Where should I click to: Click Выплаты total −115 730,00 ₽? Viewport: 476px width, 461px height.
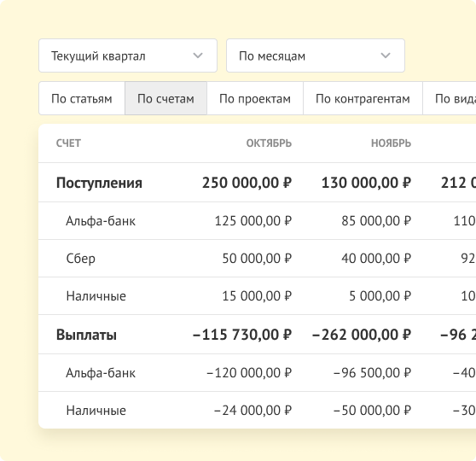pos(242,335)
